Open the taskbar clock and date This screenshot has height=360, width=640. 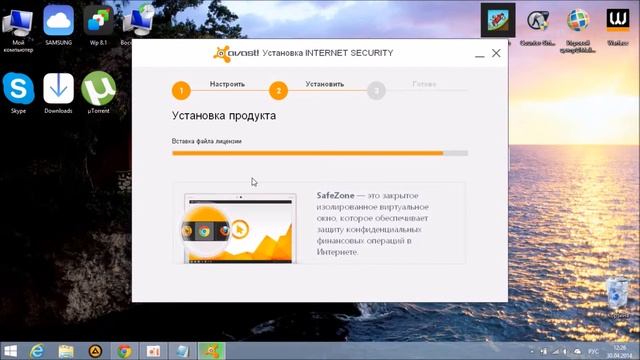pyautogui.click(x=620, y=351)
